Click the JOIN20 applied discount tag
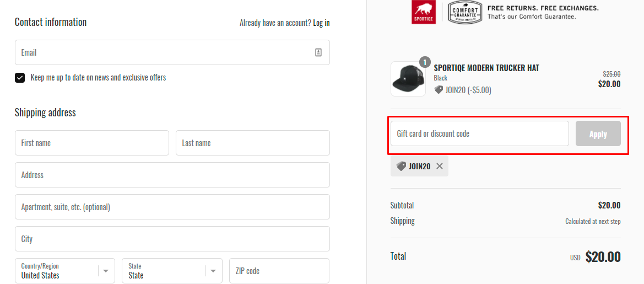 pyautogui.click(x=419, y=166)
